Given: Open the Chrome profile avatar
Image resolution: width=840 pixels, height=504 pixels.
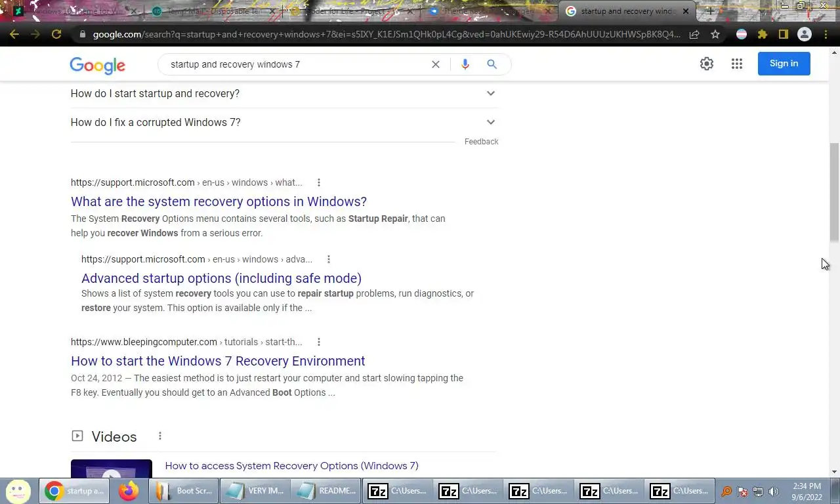Looking at the screenshot, I should [x=804, y=34].
